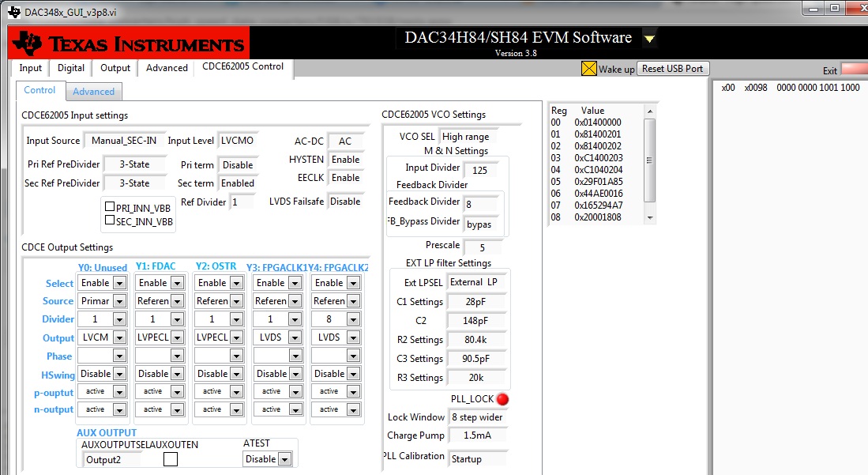Click the register list scrollbar down arrow
Screen dimensions: 868x475
pos(651,218)
